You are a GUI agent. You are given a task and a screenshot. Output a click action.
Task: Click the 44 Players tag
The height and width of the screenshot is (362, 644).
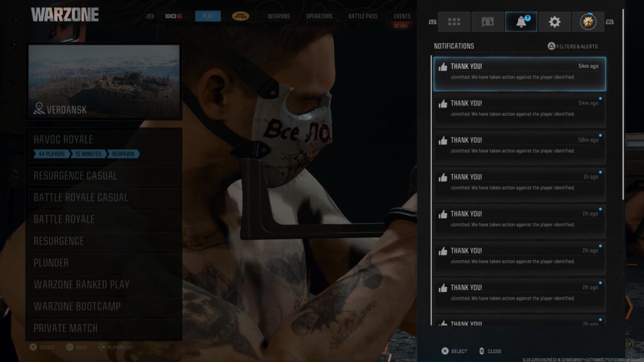coord(52,154)
